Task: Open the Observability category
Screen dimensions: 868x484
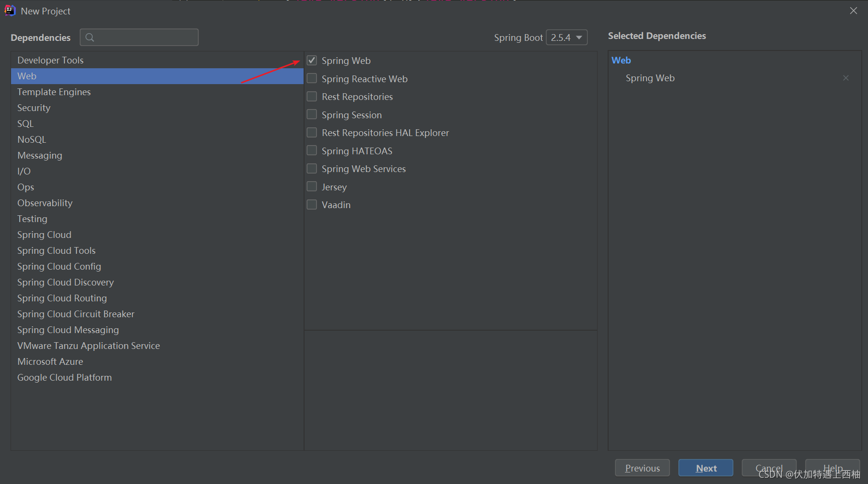Action: pos(157,203)
